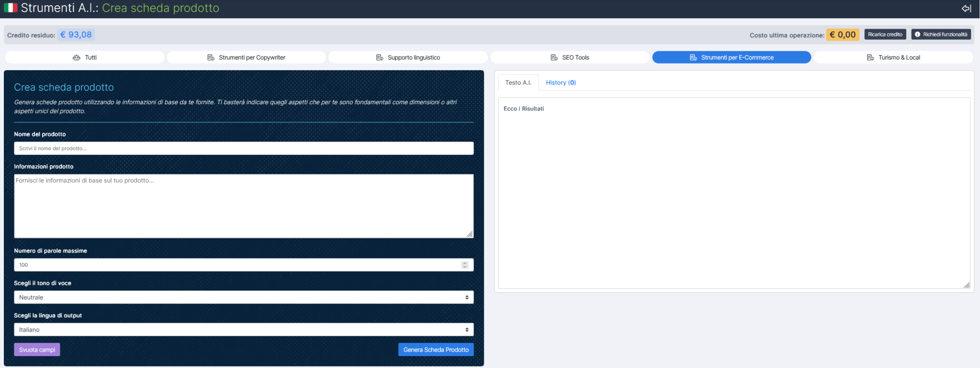Select Strumenti per E-Commerce tab
This screenshot has height=368, width=980.
coord(732,57)
